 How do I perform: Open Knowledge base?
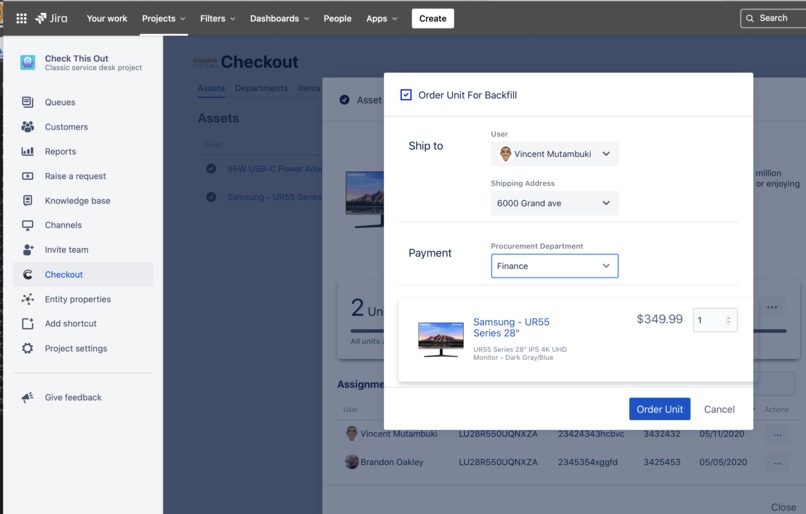[x=83, y=201]
